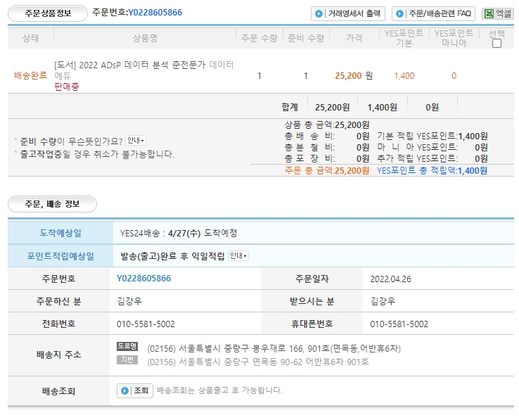Click the 상품명 column header
Screen dimensions: 519x420
coord(144,38)
